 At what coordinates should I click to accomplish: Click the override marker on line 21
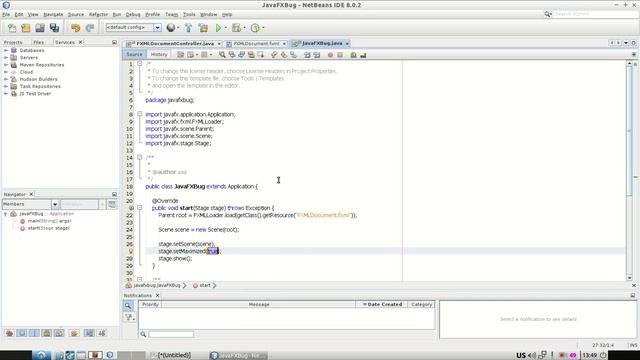(x=131, y=208)
